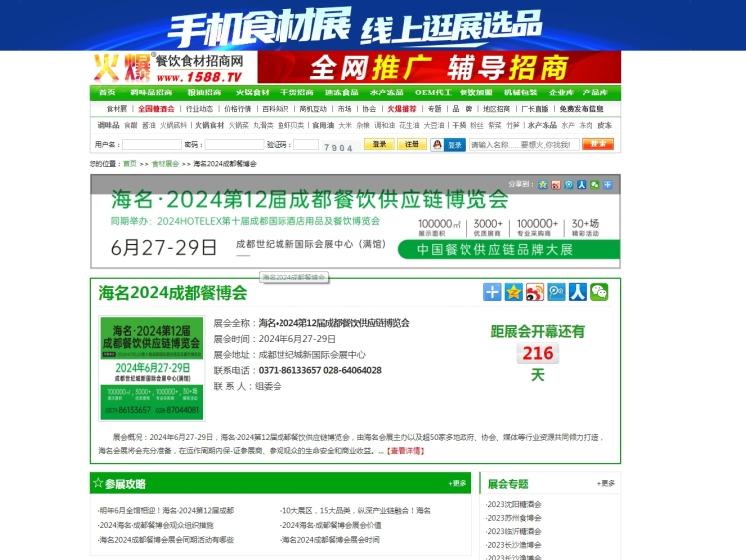Click into the 验证码 captcha code field
This screenshot has width=746, height=560.
click(x=306, y=144)
